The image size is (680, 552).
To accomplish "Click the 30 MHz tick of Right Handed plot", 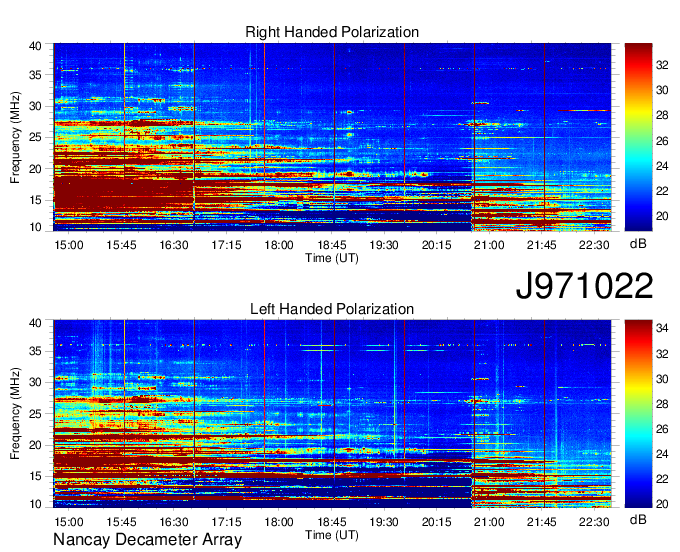I will point(35,106).
